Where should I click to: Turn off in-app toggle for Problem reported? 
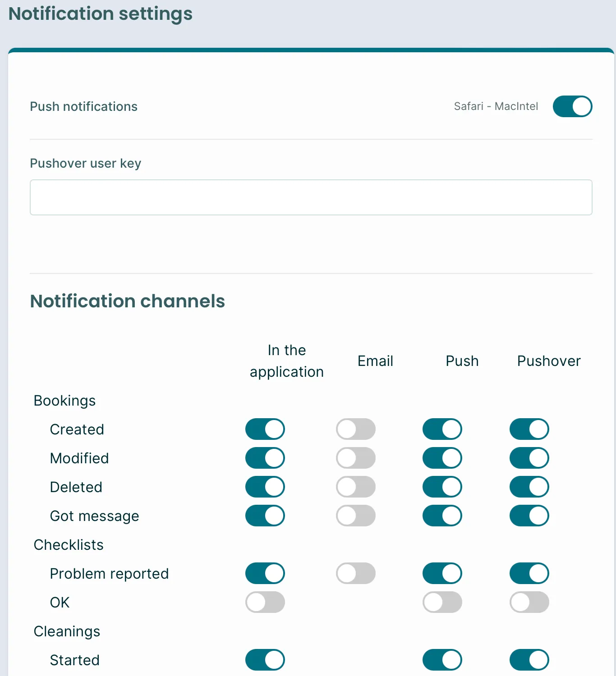[265, 573]
